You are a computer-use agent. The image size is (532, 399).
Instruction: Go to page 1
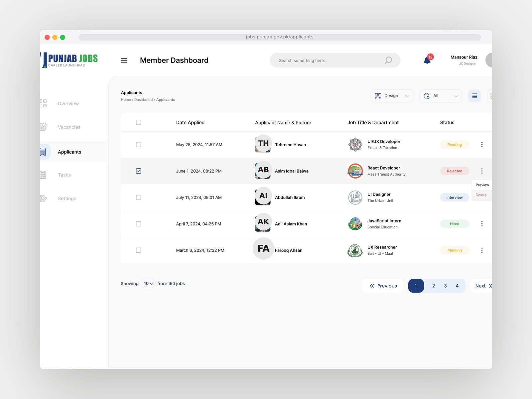tap(416, 286)
